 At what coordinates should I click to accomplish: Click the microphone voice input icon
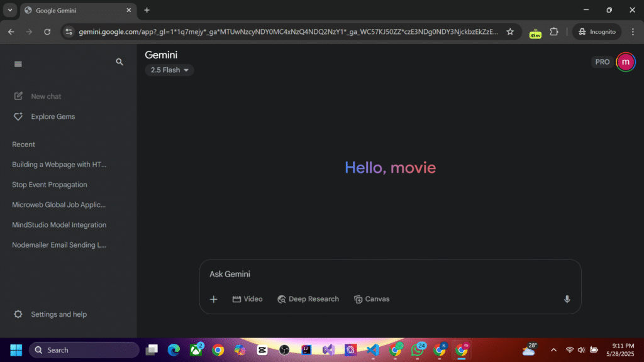(567, 299)
